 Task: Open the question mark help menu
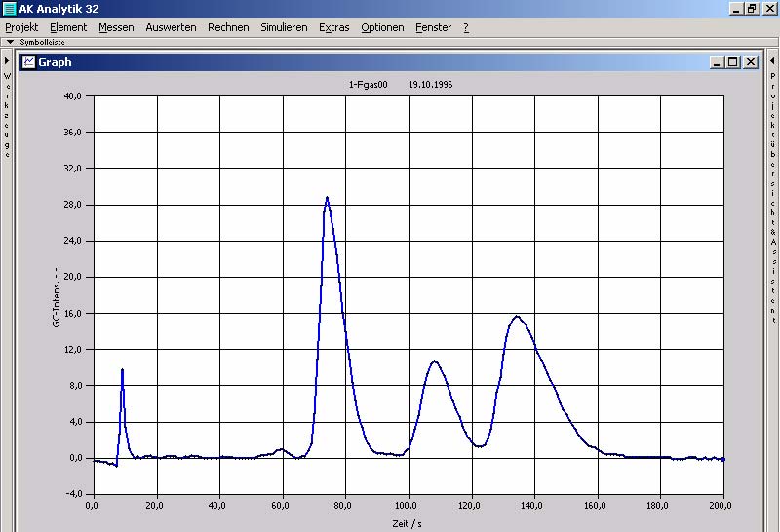(466, 27)
